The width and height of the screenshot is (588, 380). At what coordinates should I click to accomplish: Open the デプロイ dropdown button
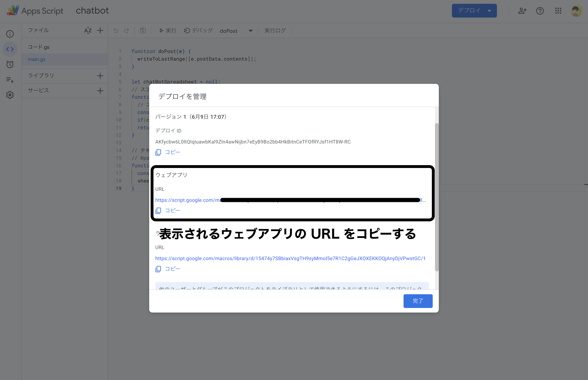point(474,11)
